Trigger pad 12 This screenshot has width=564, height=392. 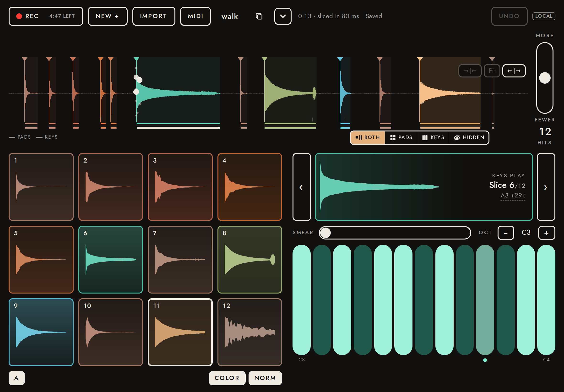pos(249,332)
